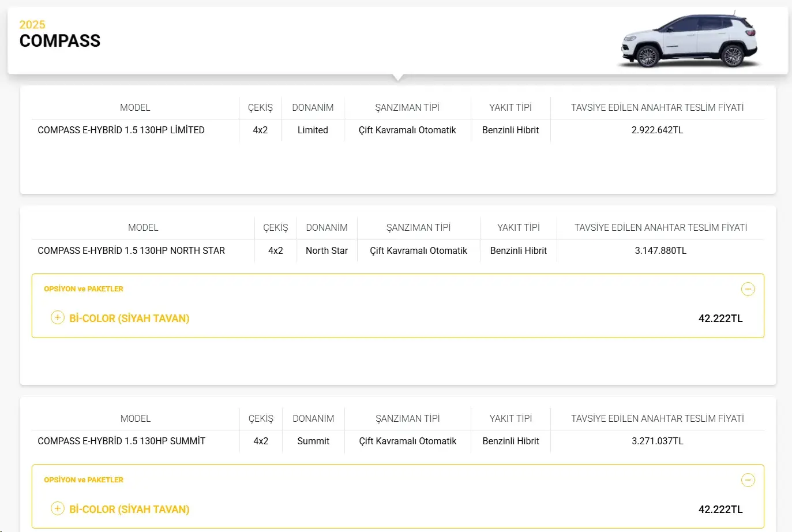Click Benzinli Hibrit in North Star row

coord(519,251)
